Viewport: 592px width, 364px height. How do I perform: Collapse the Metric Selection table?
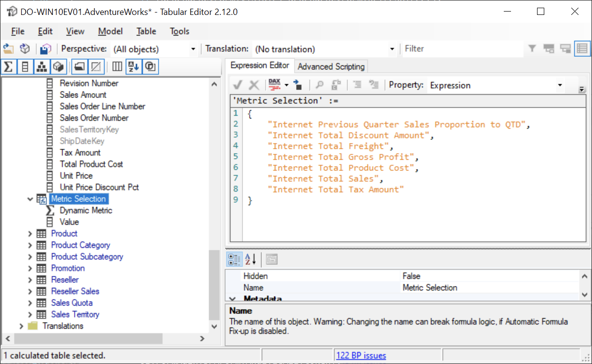pyautogui.click(x=30, y=198)
